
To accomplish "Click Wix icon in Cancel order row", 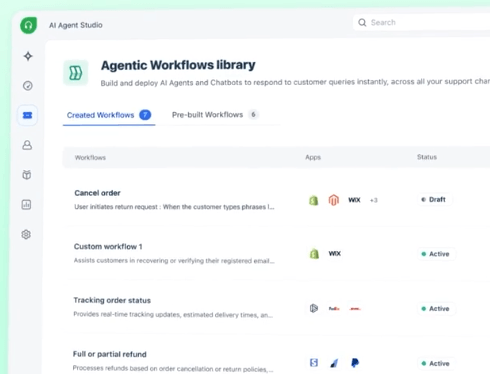I will click(354, 200).
